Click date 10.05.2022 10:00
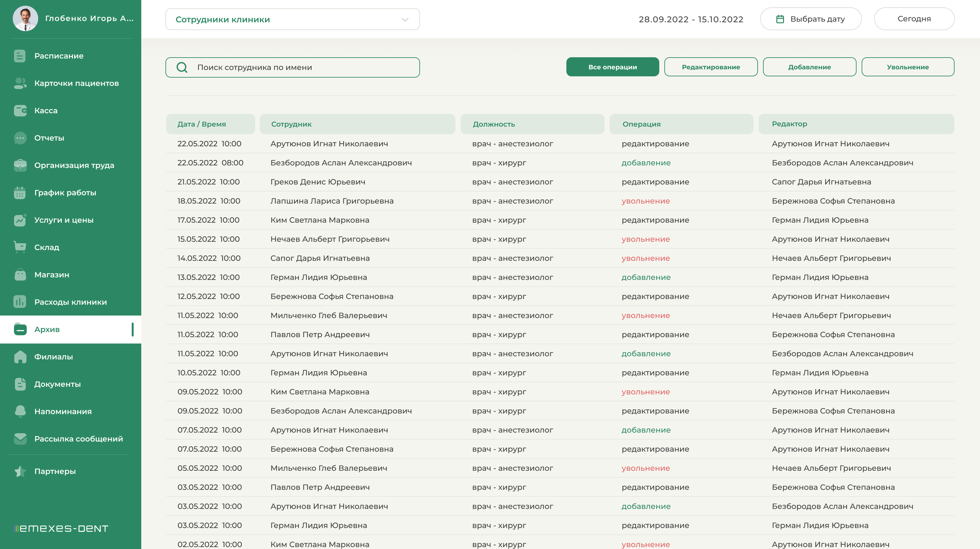The width and height of the screenshot is (980, 549). coord(209,372)
